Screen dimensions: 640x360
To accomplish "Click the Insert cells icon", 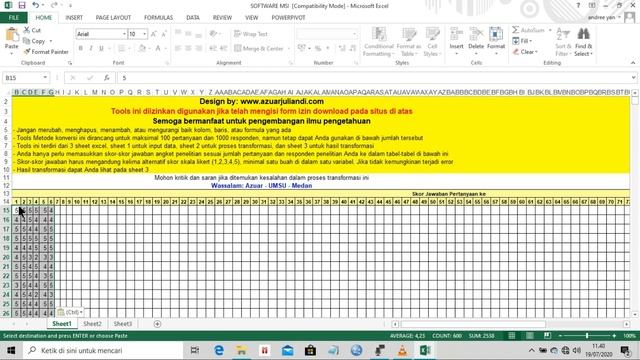I will [x=456, y=35].
